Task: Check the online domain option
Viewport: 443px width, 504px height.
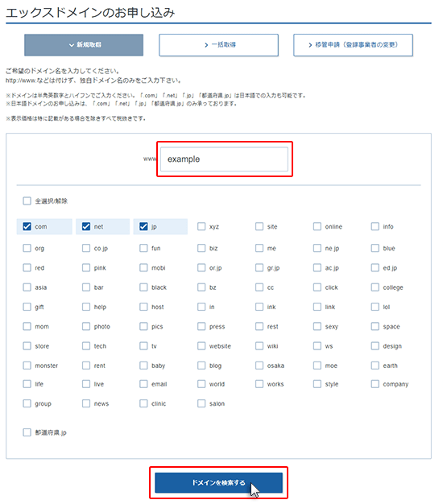Action: tap(317, 226)
